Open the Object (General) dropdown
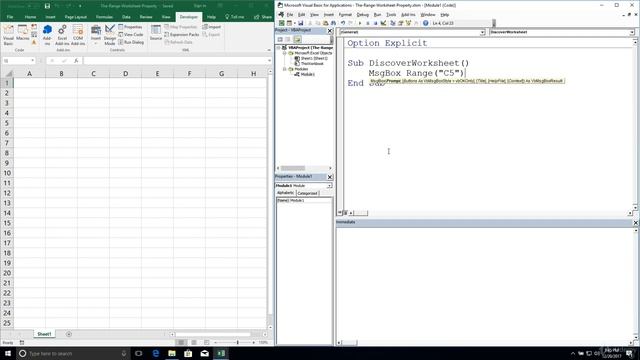Screen dimensions: 640x360 [482, 32]
